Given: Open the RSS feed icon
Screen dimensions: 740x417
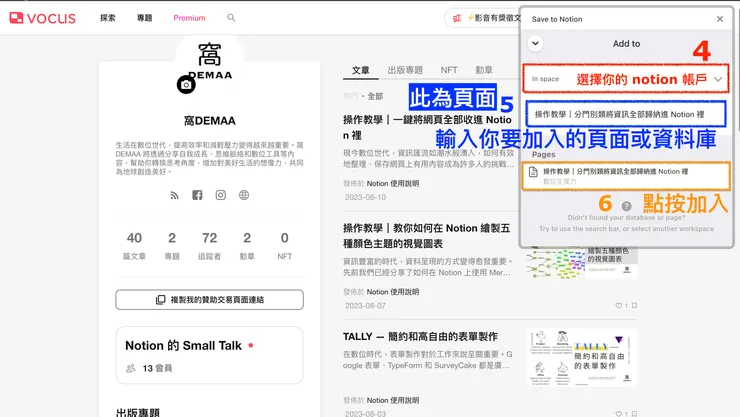Looking at the screenshot, I should (x=175, y=195).
